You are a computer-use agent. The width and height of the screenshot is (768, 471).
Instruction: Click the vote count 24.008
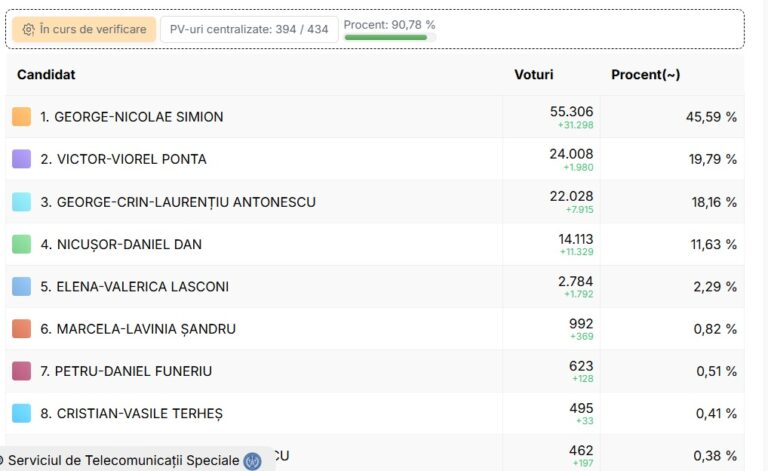pyautogui.click(x=571, y=154)
